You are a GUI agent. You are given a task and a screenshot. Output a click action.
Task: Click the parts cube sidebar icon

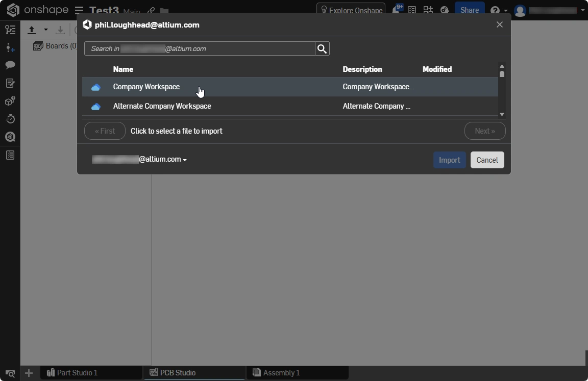10,101
